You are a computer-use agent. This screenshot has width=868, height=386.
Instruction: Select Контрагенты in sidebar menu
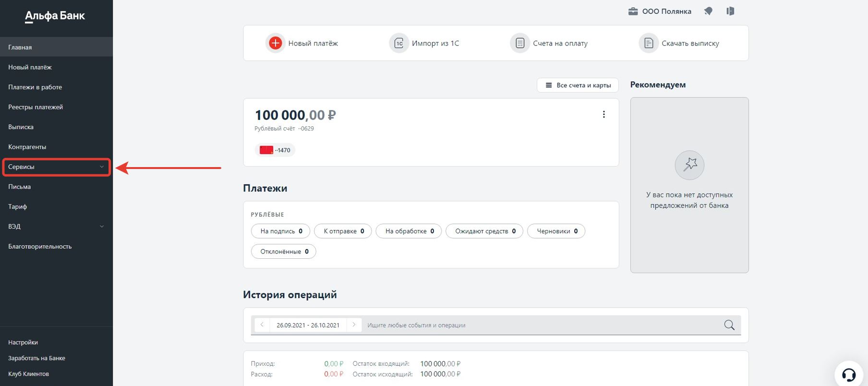27,147
